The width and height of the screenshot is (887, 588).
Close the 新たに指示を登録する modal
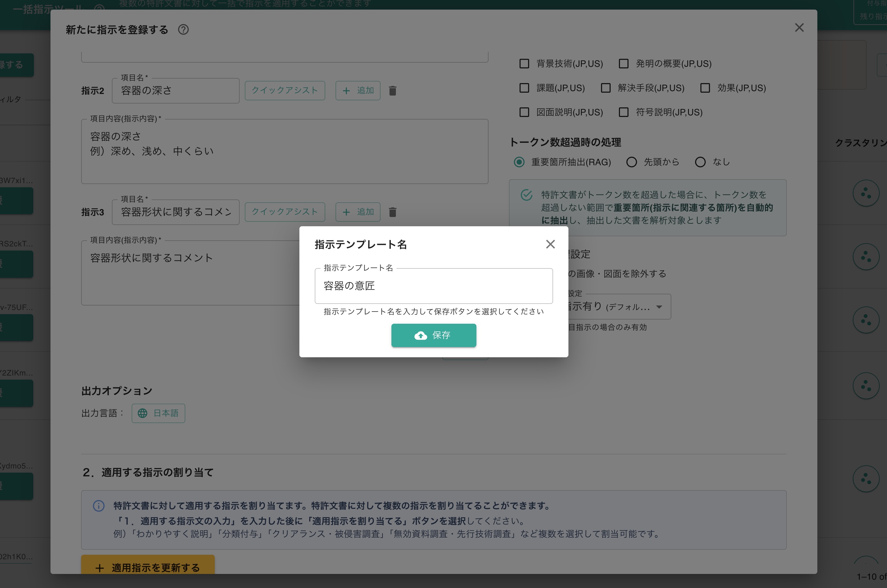click(x=799, y=28)
